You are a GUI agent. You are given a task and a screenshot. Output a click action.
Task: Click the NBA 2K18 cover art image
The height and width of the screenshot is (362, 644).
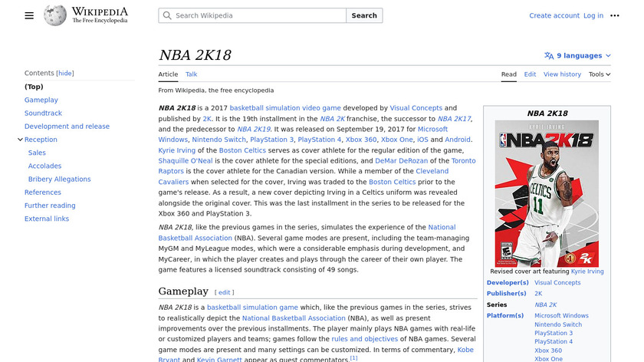(x=547, y=193)
